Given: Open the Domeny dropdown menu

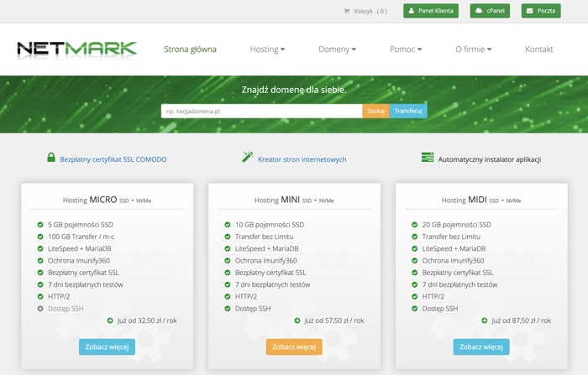Looking at the screenshot, I should (x=337, y=49).
